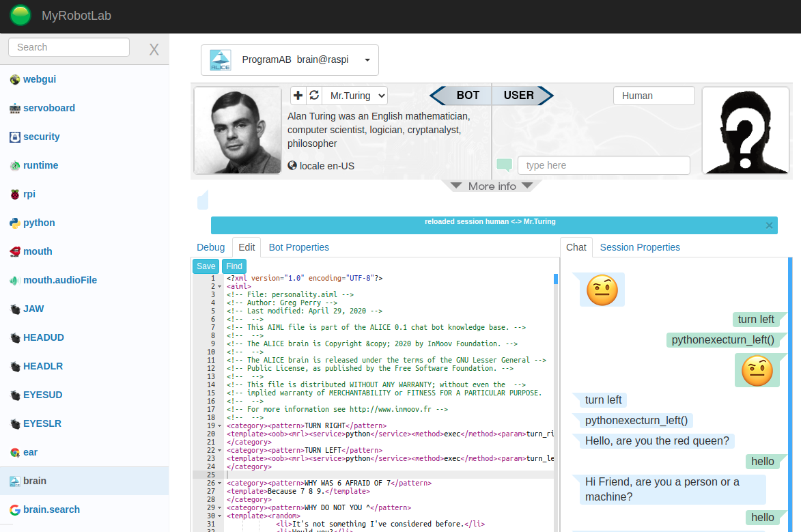Click the 'type here' chat input
801x532 pixels.
tap(604, 165)
